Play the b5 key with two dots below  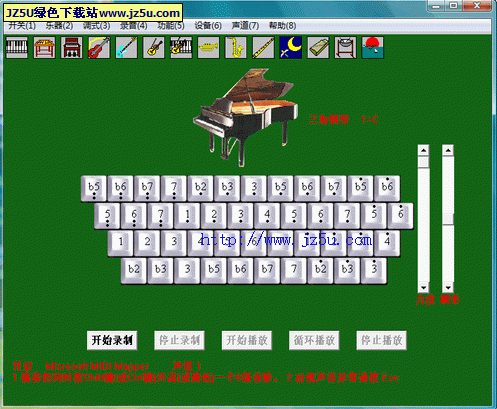point(94,189)
